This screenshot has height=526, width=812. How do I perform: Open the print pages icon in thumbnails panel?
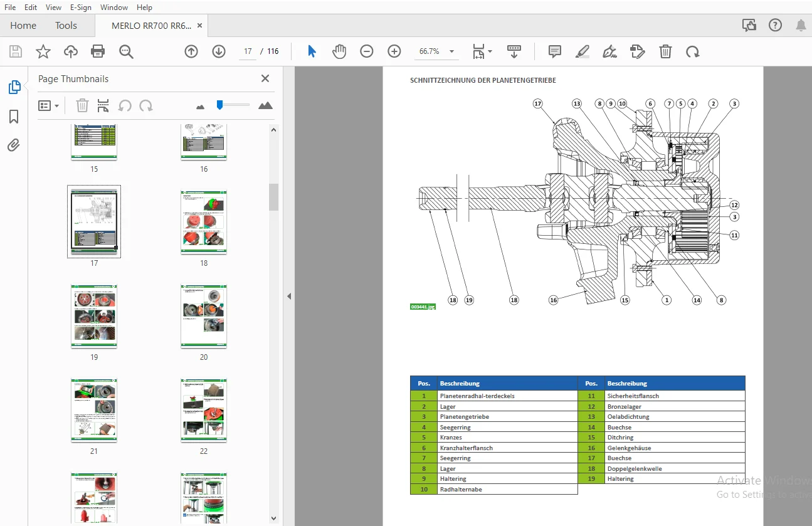click(x=103, y=106)
